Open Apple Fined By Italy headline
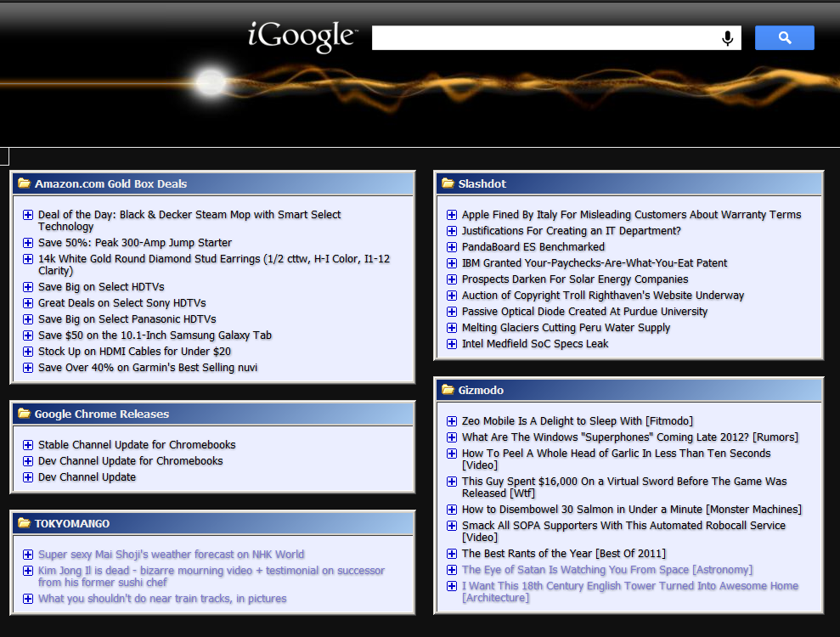 (632, 215)
